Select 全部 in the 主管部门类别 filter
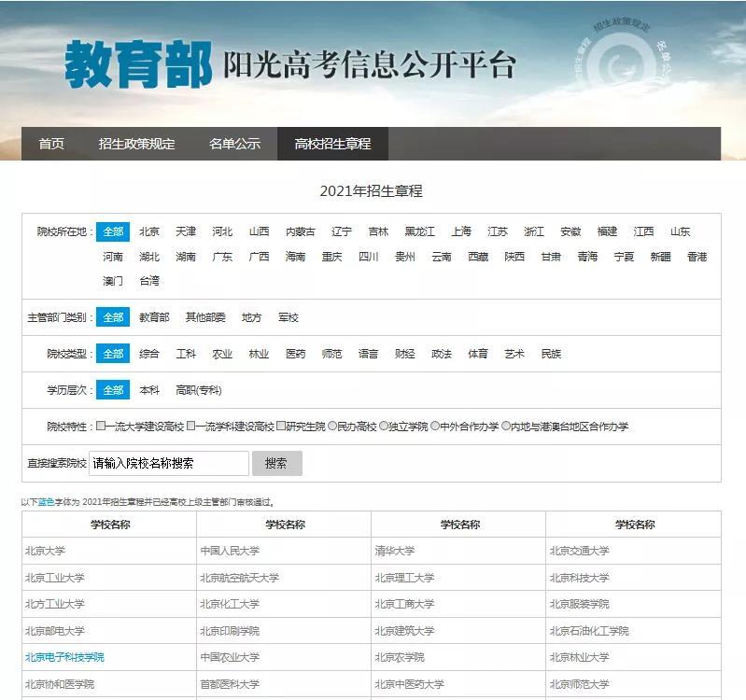Image resolution: width=746 pixels, height=700 pixels. click(113, 317)
